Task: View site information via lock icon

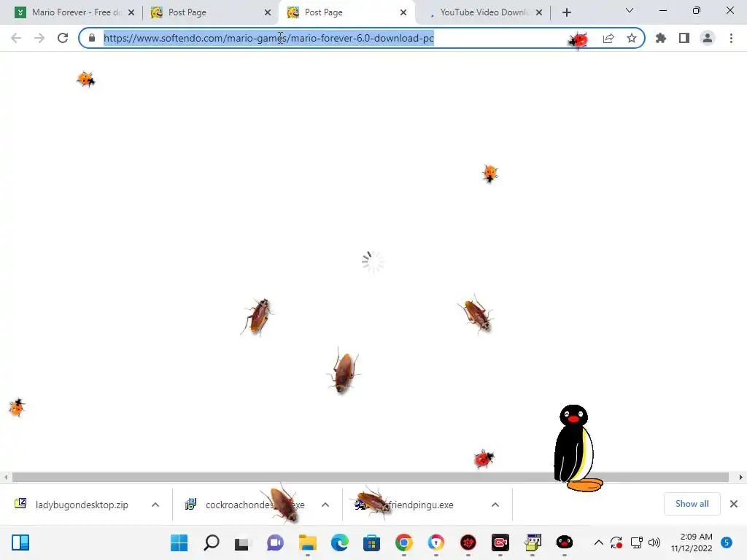Action: (92, 38)
